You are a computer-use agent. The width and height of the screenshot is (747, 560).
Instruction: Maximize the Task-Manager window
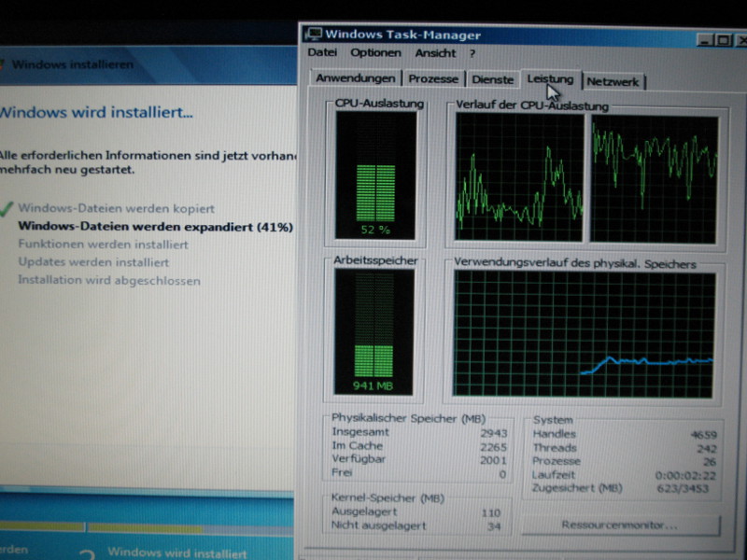(x=723, y=41)
